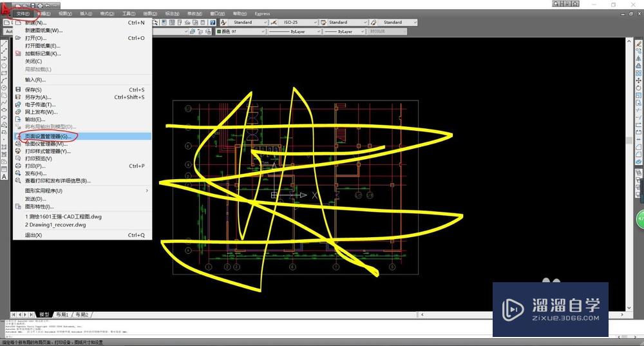Open the ISO-25 dimension style dropdown
644x346 pixels.
tap(298, 23)
